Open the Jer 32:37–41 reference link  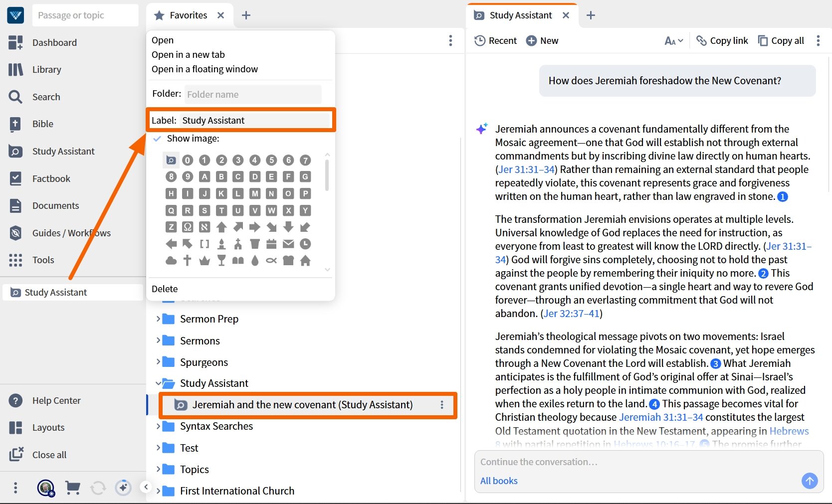coord(572,313)
